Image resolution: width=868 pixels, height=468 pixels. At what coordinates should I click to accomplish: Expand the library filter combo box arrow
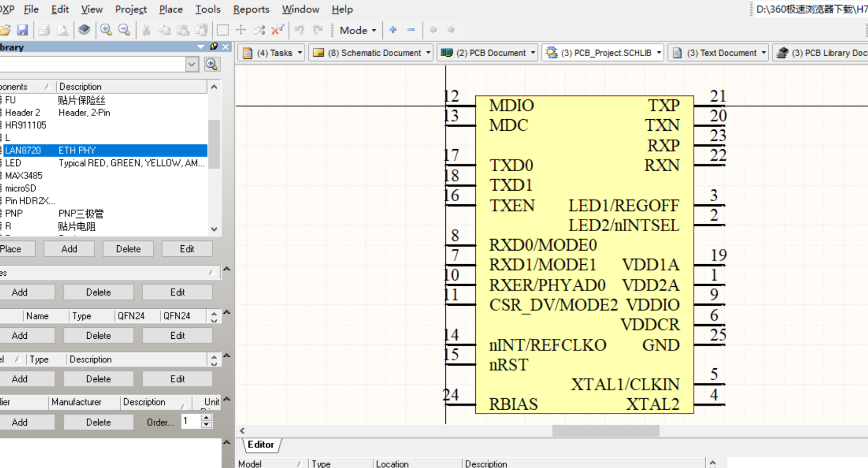click(192, 64)
